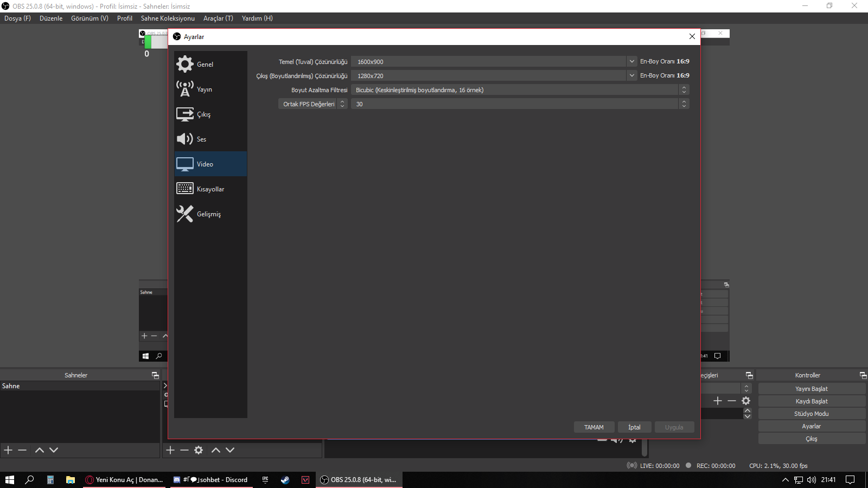Add a source with the sources plus icon
This screenshot has height=488, width=868.
(x=170, y=450)
